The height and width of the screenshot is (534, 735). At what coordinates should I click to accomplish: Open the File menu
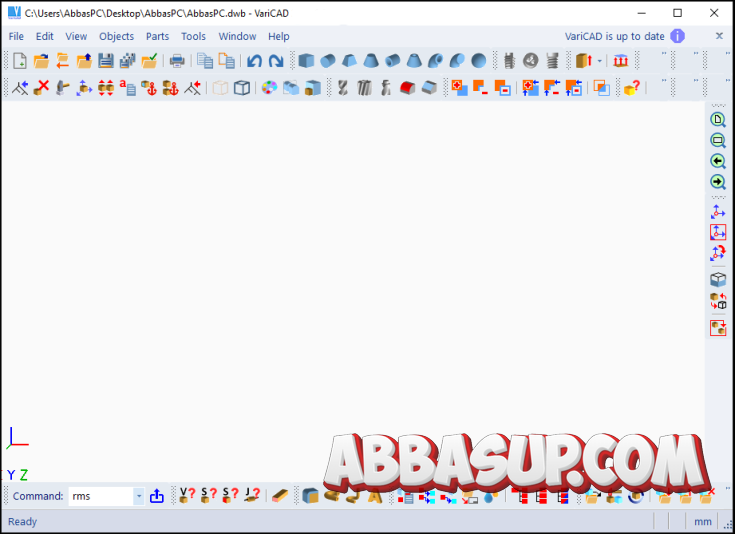point(16,36)
